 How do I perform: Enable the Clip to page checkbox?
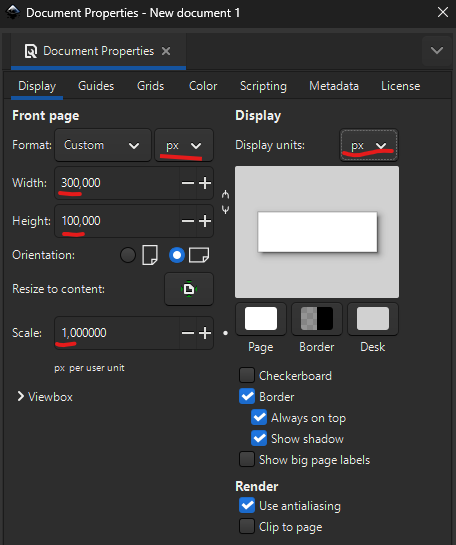point(247,527)
